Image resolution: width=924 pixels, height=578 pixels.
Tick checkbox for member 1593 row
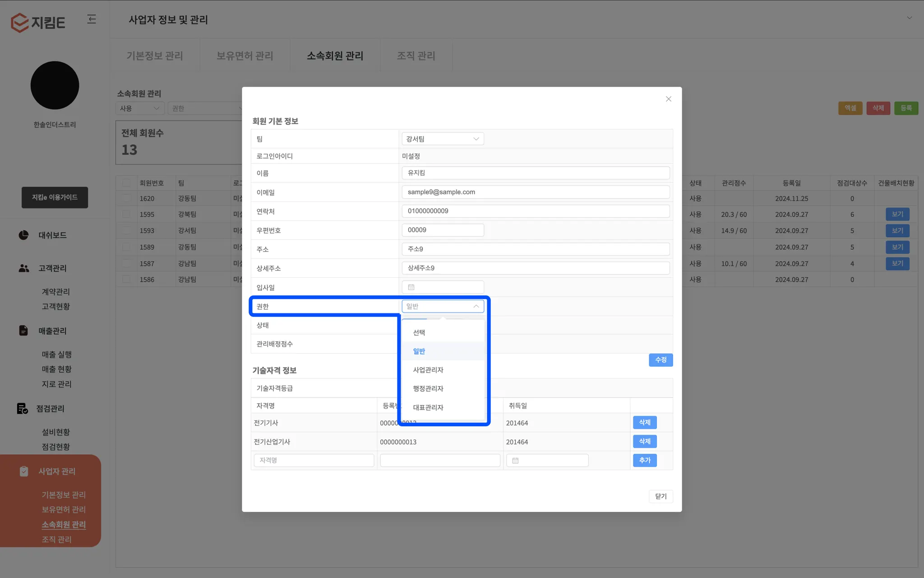126,231
